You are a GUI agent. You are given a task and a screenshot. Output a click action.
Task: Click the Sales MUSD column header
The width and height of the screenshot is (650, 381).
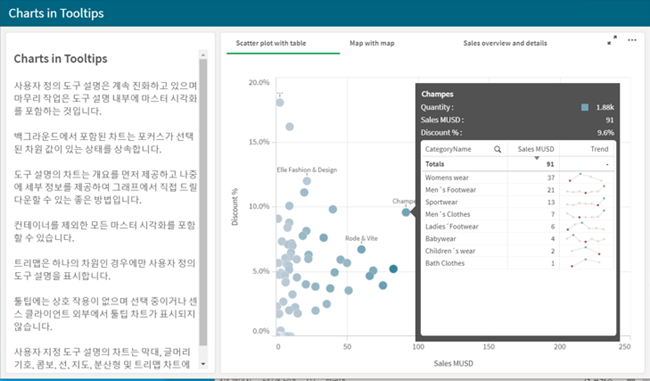(x=536, y=149)
